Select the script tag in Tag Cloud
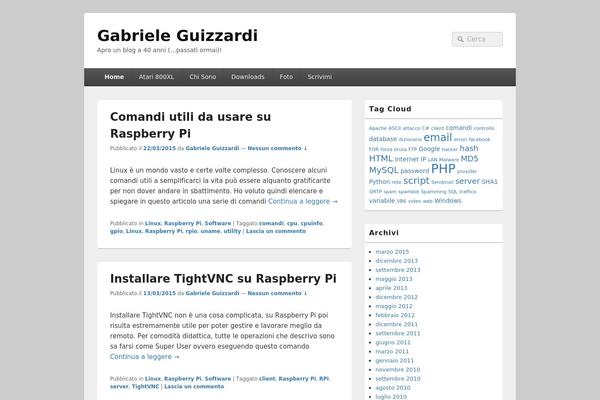Viewport: 600px width, 400px height. pos(416,181)
